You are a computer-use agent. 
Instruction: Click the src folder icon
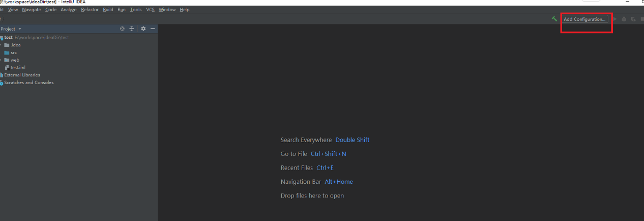point(7,52)
